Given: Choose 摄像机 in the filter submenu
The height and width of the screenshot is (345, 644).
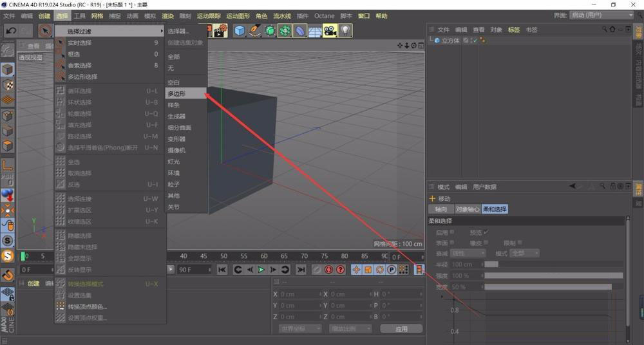Looking at the screenshot, I should 186,151.
